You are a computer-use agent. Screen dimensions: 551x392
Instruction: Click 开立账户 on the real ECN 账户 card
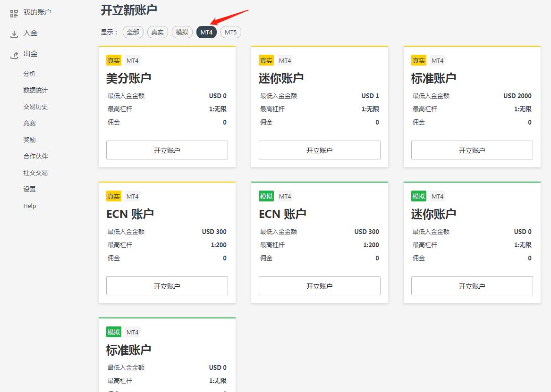[167, 285]
